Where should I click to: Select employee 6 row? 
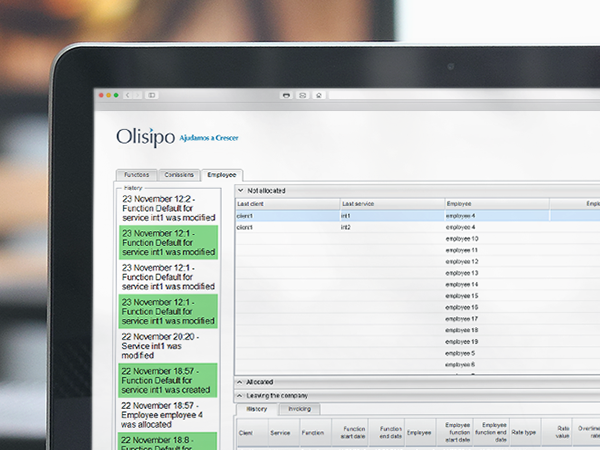point(417,365)
